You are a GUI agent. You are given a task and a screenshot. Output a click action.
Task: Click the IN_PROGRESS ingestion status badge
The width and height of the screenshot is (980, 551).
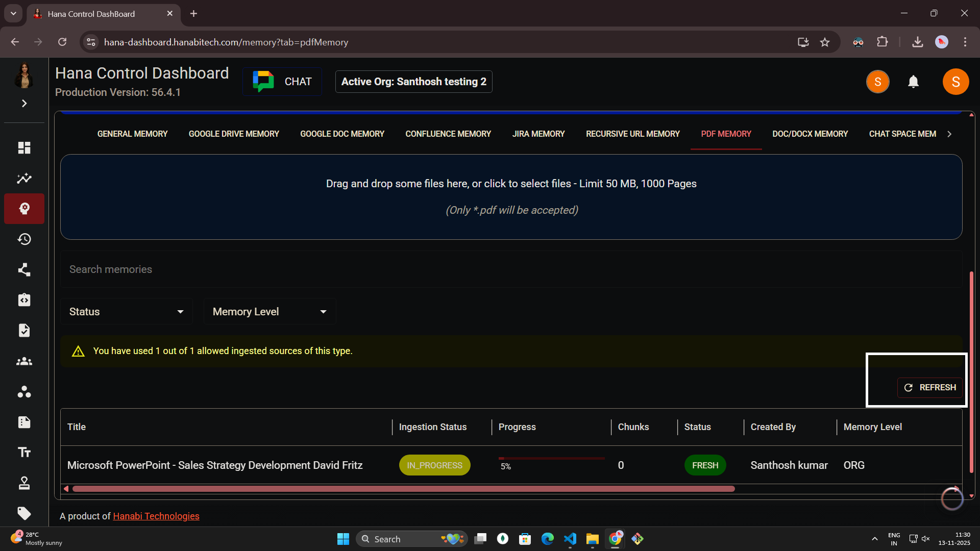coord(434,465)
